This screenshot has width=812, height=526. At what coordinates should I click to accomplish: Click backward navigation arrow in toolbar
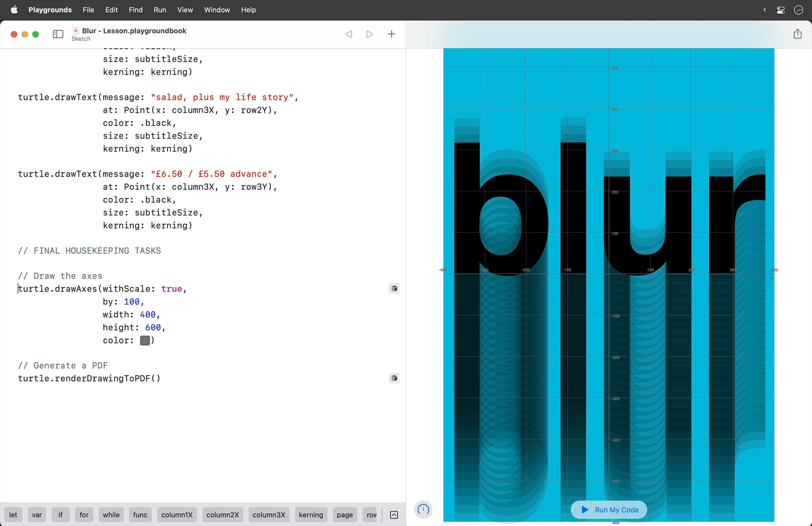(349, 34)
